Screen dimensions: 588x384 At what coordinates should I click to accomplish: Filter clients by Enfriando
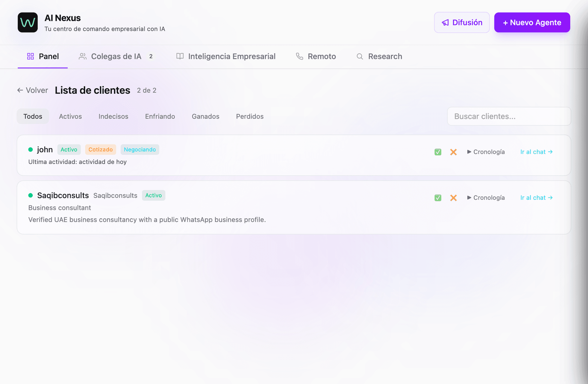pos(160,116)
